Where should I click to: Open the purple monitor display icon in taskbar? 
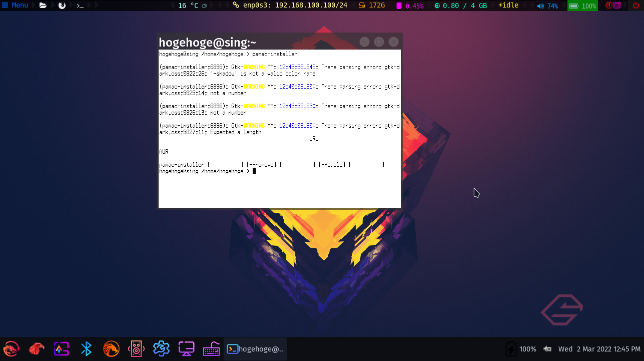click(186, 348)
